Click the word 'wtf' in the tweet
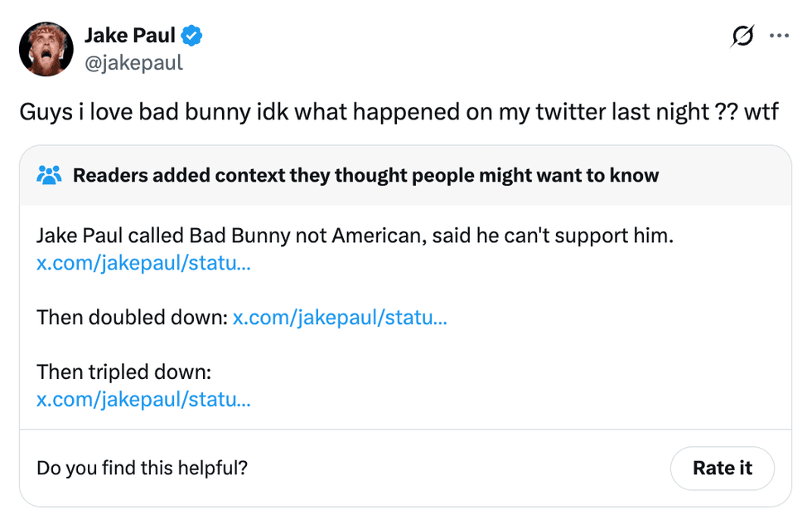Viewport: 812px width, 520px height. point(761,111)
